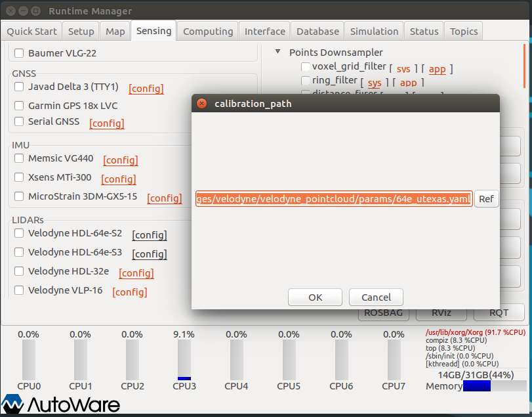Check the Velodyne VLP-16 box
The width and height of the screenshot is (532, 417).
[19, 290]
